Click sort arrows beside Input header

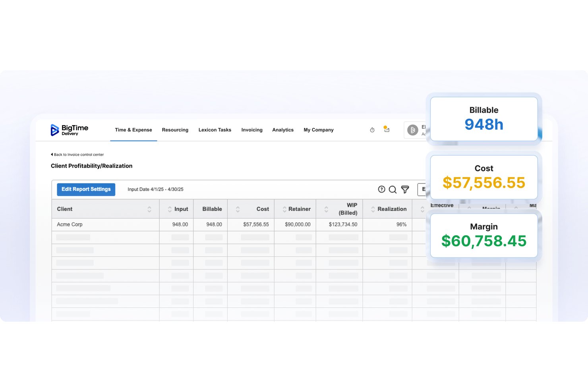tap(170, 209)
